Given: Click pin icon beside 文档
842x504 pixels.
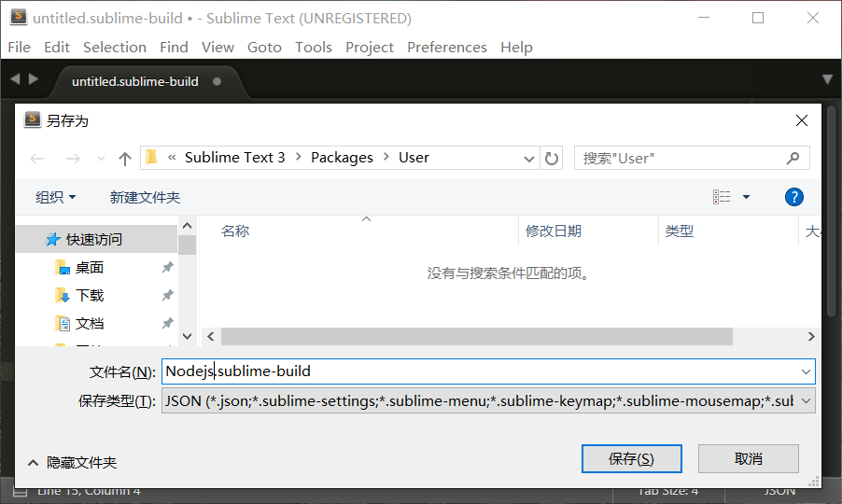Looking at the screenshot, I should pyautogui.click(x=167, y=323).
